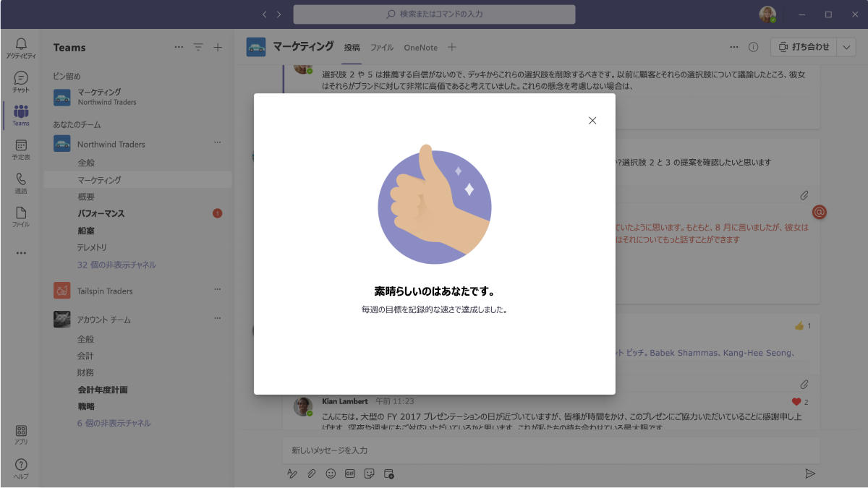Screen dimensions: 868x488
Task: Open more options for Northwind Traders
Action: [217, 143]
